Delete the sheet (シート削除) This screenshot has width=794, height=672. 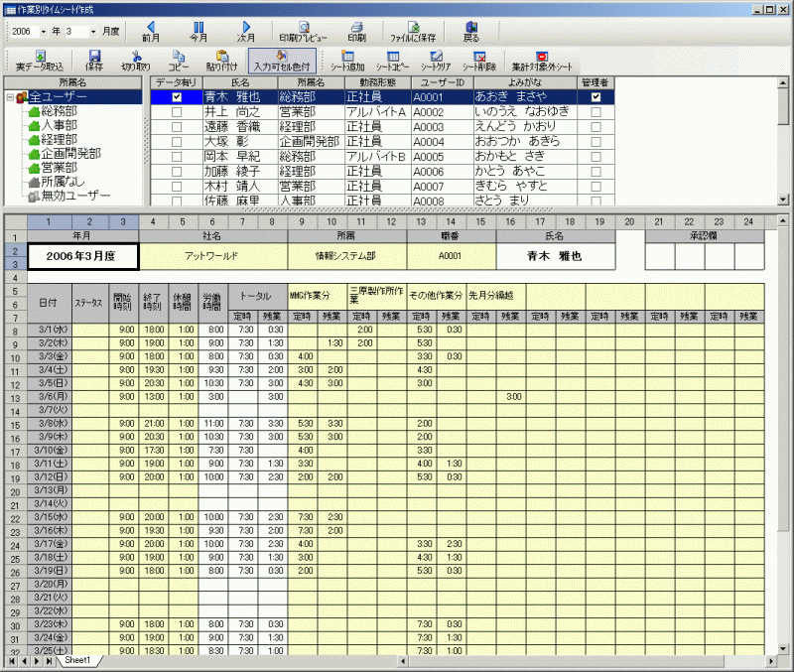479,61
